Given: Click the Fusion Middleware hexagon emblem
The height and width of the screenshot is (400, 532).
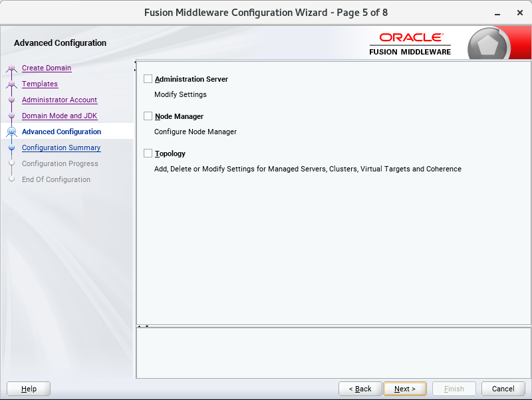Looking at the screenshot, I should click(x=488, y=43).
